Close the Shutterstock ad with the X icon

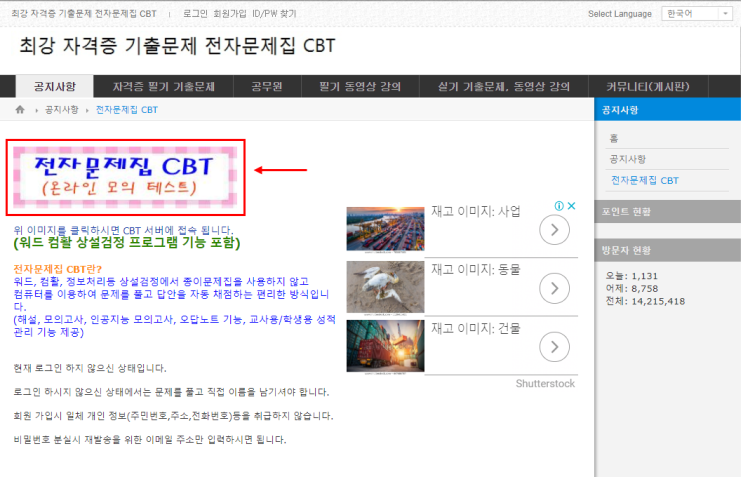[571, 206]
